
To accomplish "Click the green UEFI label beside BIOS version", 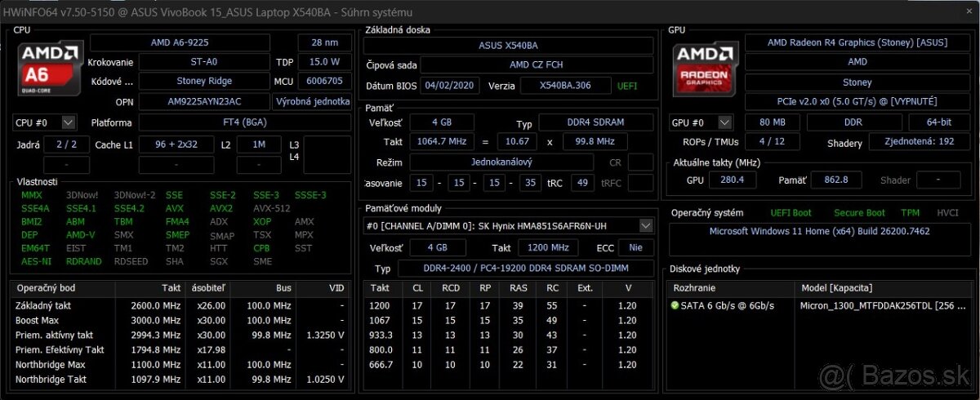I will click(627, 86).
